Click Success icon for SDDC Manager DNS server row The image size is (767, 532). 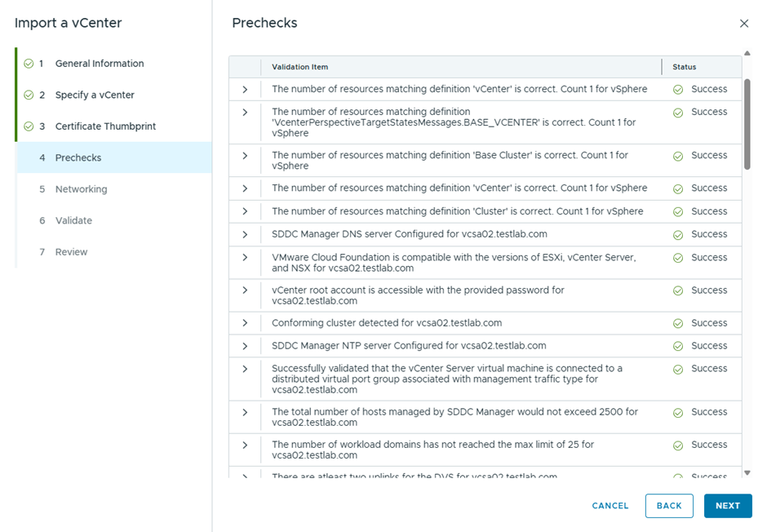[678, 235]
